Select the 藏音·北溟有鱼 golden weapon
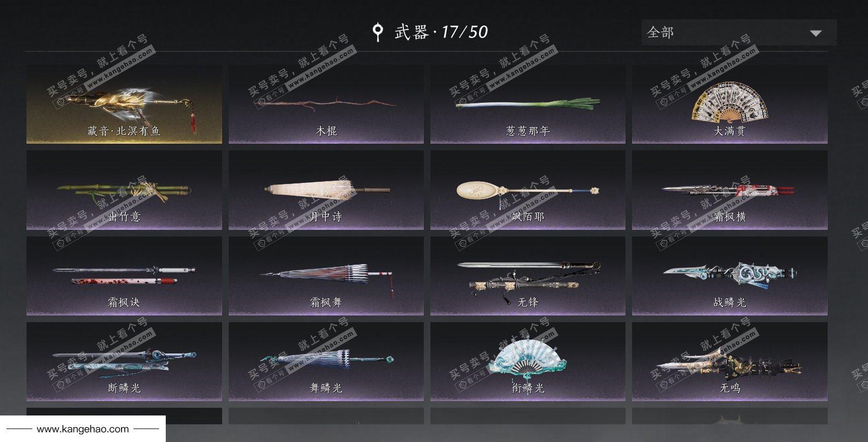This screenshot has width=868, height=442. click(x=124, y=104)
